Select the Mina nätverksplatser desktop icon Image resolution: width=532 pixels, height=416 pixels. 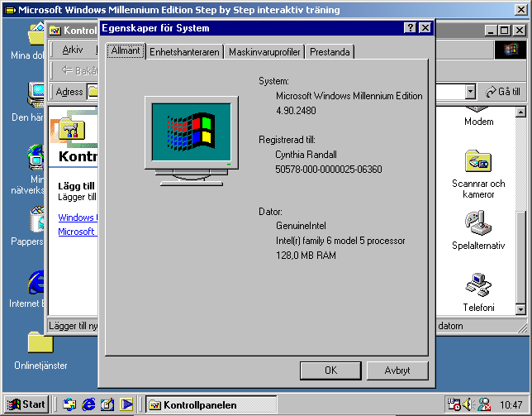(x=36, y=157)
